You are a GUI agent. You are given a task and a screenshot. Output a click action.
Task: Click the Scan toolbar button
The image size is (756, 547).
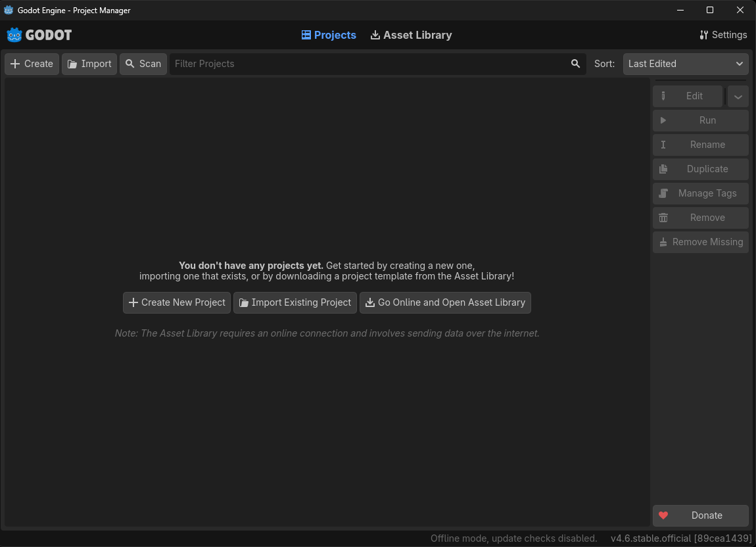[x=143, y=64]
